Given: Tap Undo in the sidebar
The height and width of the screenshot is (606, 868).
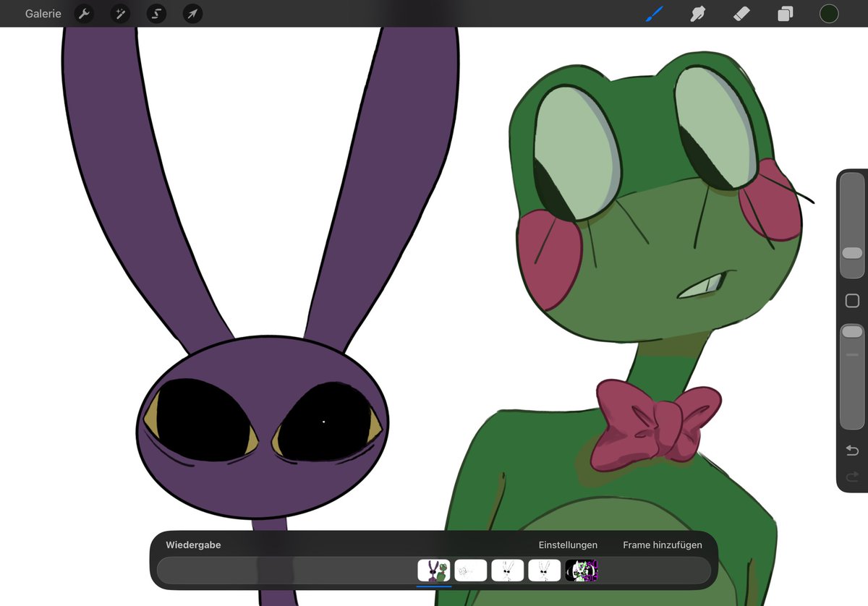Looking at the screenshot, I should [851, 450].
